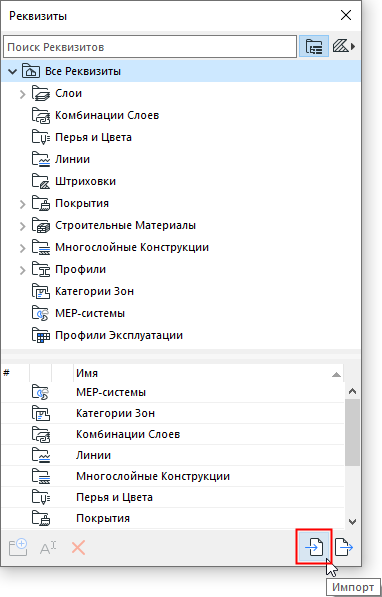Image resolution: width=382 pixels, height=597 pixels.
Task: Click list scrollbar down arrow
Action: 352,521
